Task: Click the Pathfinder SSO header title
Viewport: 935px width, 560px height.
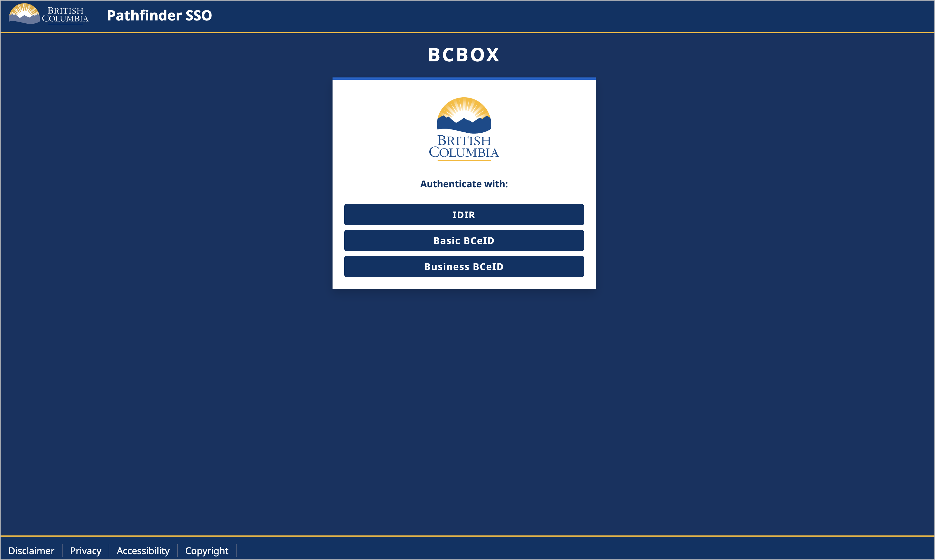Action: [x=159, y=15]
